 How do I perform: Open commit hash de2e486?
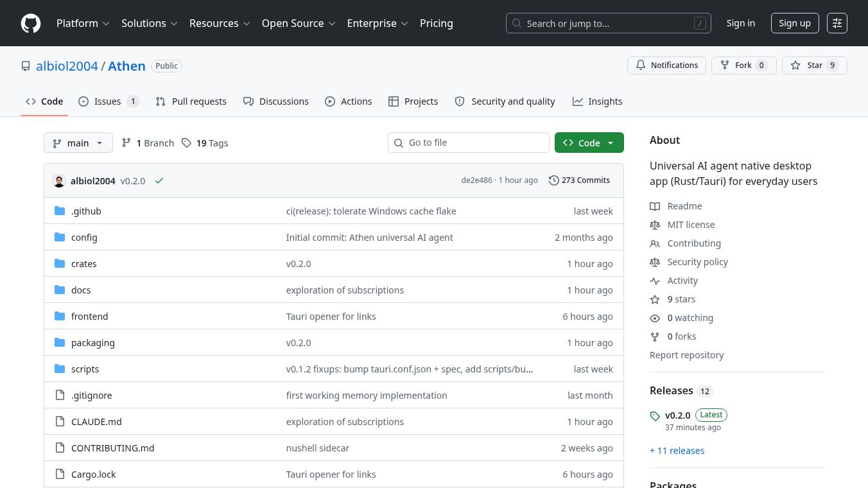tap(476, 180)
